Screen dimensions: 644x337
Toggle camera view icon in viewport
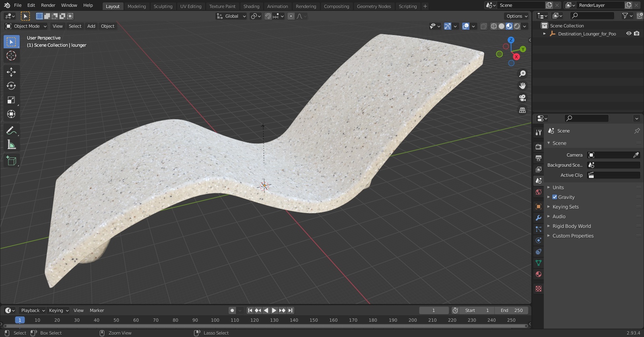[x=522, y=98]
